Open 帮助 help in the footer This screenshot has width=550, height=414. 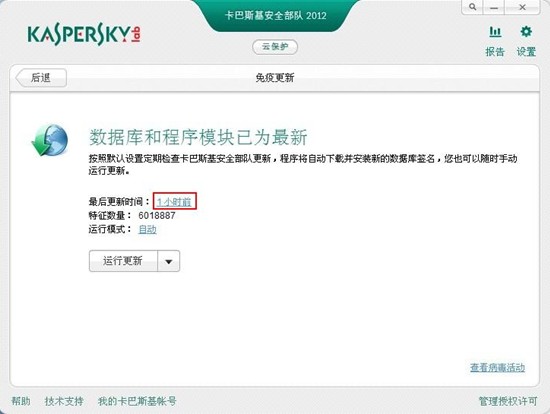21,401
